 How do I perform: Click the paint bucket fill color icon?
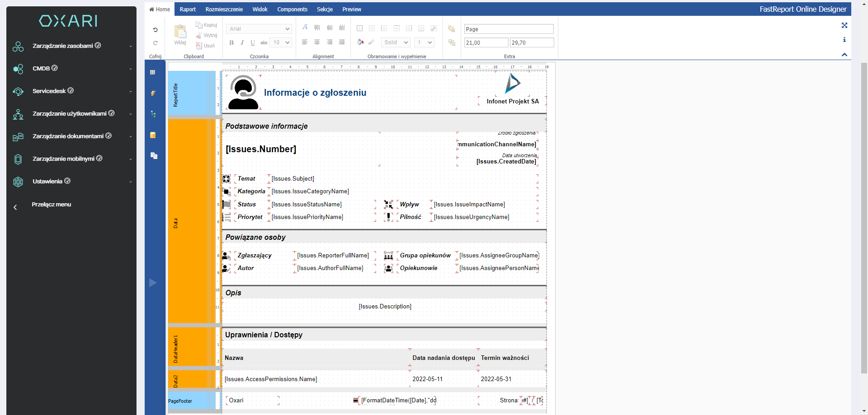tap(360, 42)
